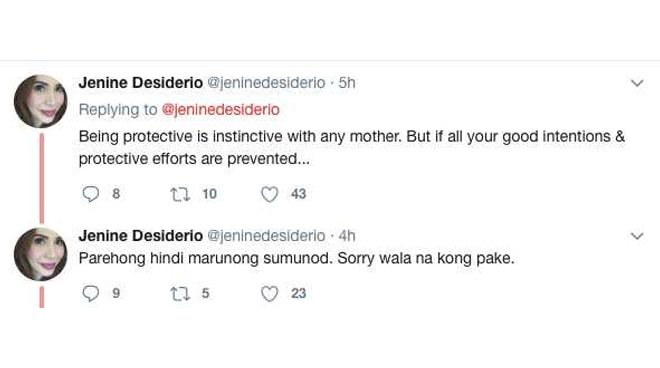Open @jeninedesiderio link after 'Replying to'

click(221, 109)
